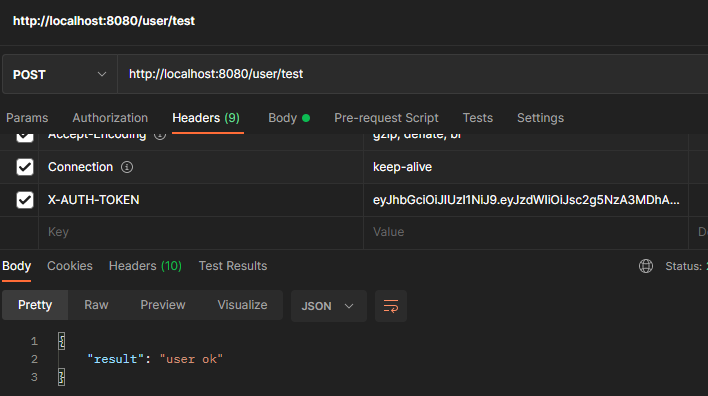The width and height of the screenshot is (708, 396).
Task: Click the empty Value input field
Action: pyautogui.click(x=526, y=232)
